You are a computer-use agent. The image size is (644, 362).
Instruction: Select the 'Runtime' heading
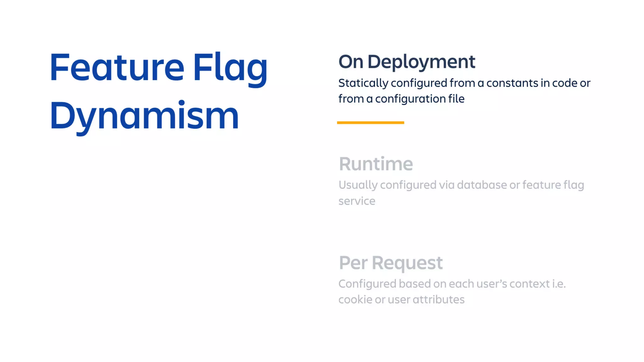coord(375,163)
